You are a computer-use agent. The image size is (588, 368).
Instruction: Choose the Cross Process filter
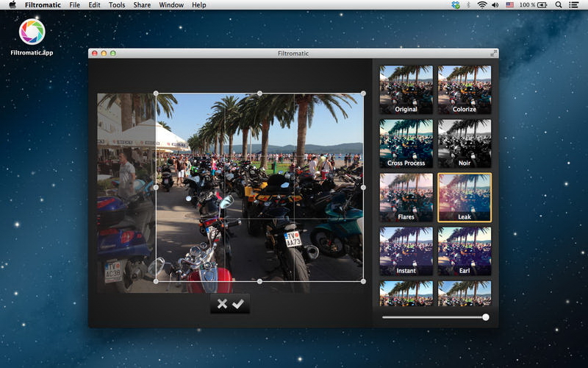coord(406,144)
